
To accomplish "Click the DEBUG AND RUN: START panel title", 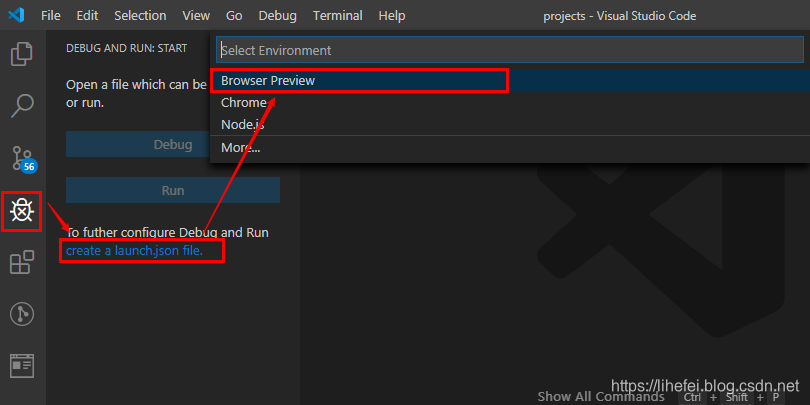I will tap(127, 48).
